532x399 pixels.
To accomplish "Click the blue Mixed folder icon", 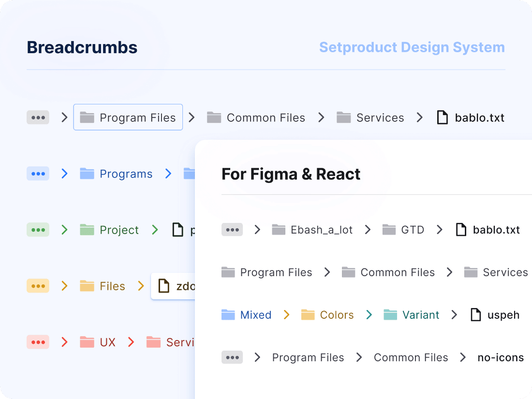I will click(227, 314).
